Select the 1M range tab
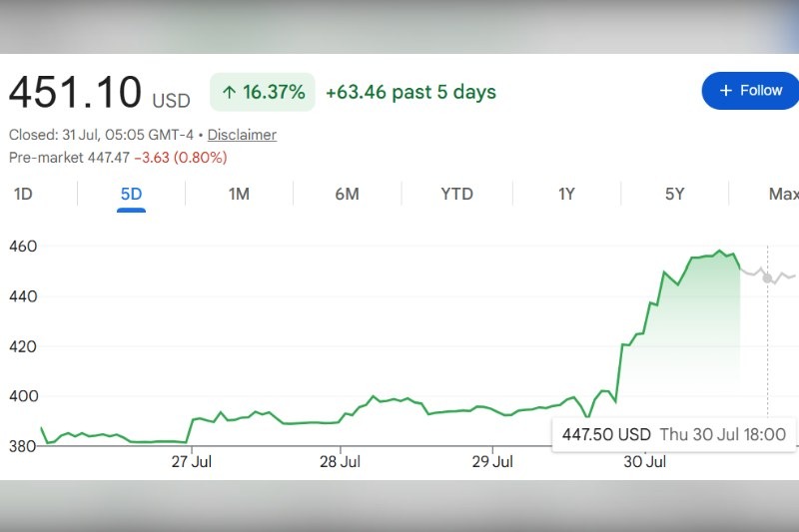 pyautogui.click(x=239, y=194)
